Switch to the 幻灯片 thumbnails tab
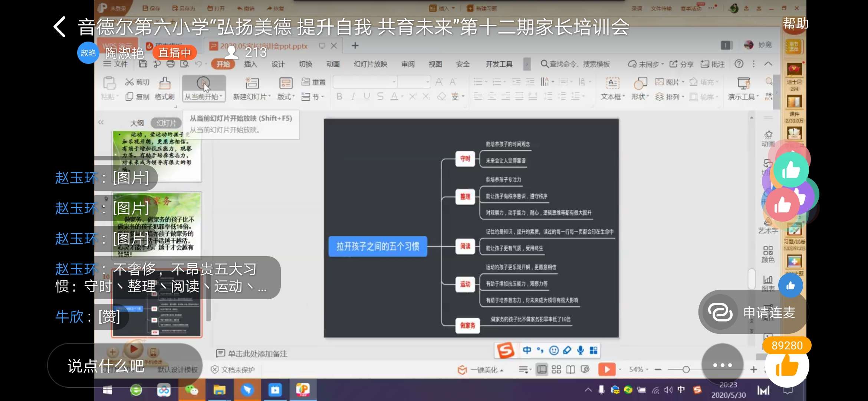Viewport: 868px width, 401px height. pos(166,123)
